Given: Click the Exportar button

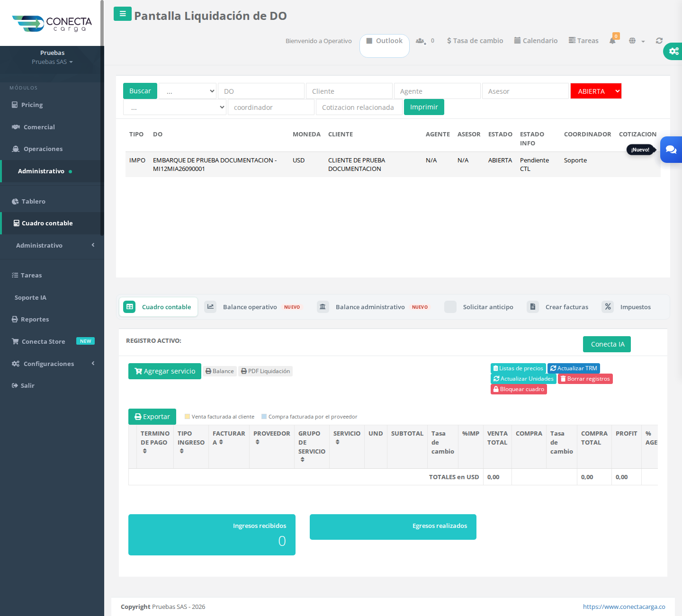Looking at the screenshot, I should pyautogui.click(x=152, y=417).
